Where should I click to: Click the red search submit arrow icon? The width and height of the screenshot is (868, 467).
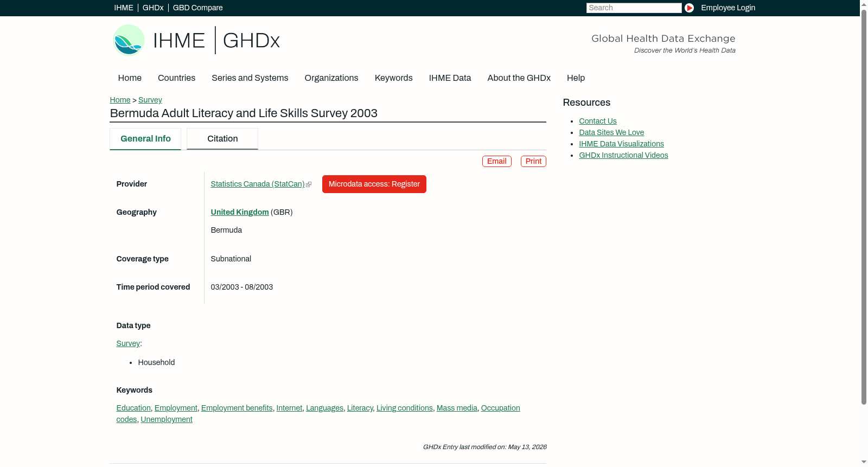click(x=689, y=8)
